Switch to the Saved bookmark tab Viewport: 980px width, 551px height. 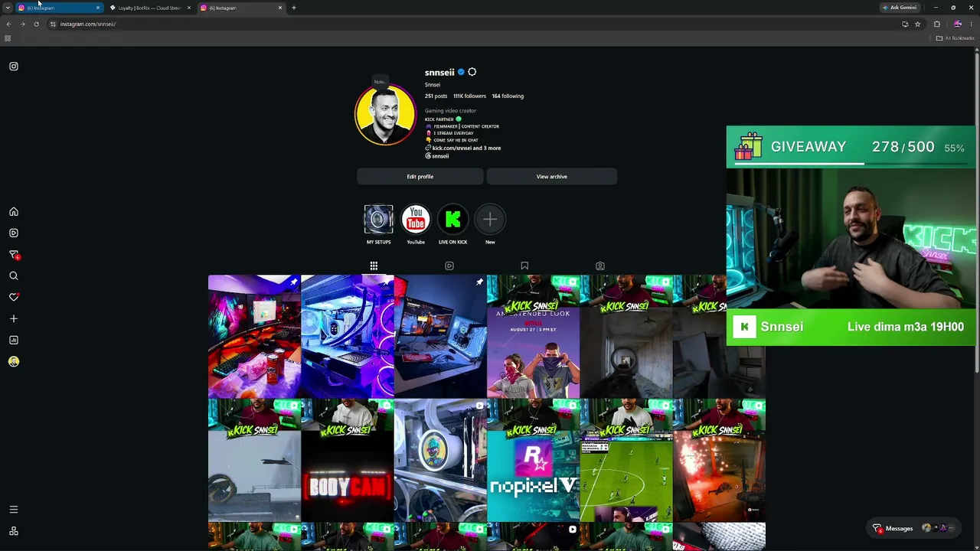tap(524, 266)
